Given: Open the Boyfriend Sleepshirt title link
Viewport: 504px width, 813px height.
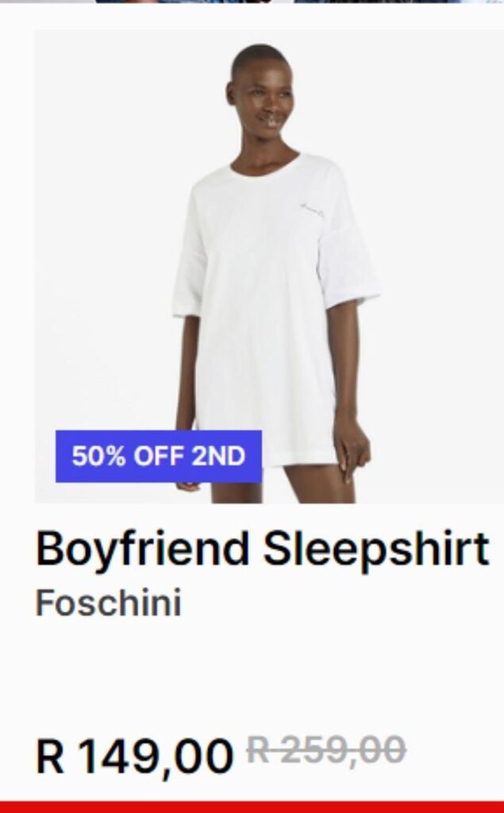Looking at the screenshot, I should [263, 549].
